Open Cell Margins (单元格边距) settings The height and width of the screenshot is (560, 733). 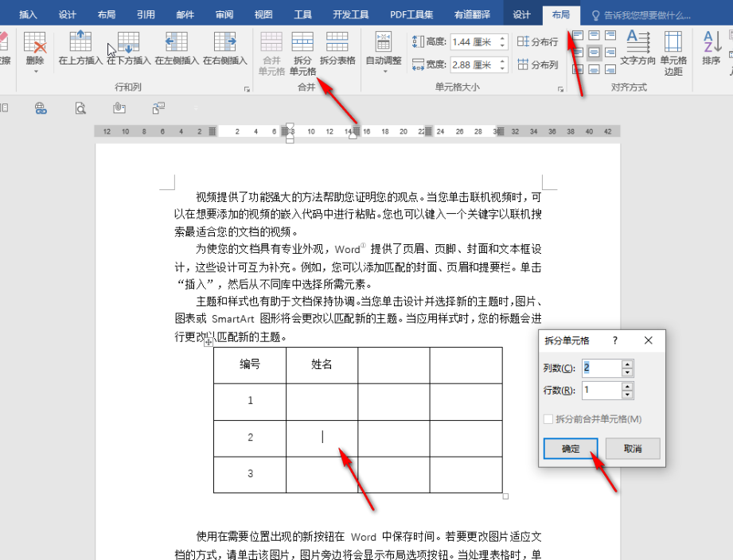click(673, 52)
